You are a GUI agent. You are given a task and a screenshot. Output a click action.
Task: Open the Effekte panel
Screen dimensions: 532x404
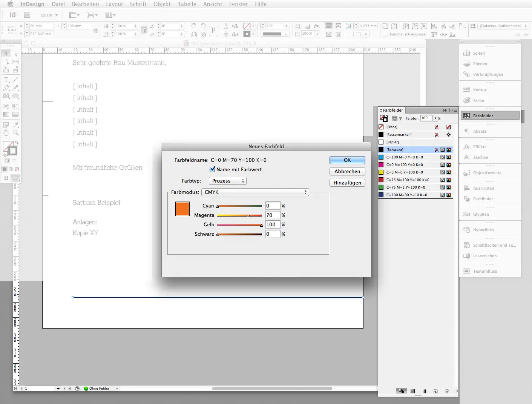479,146
